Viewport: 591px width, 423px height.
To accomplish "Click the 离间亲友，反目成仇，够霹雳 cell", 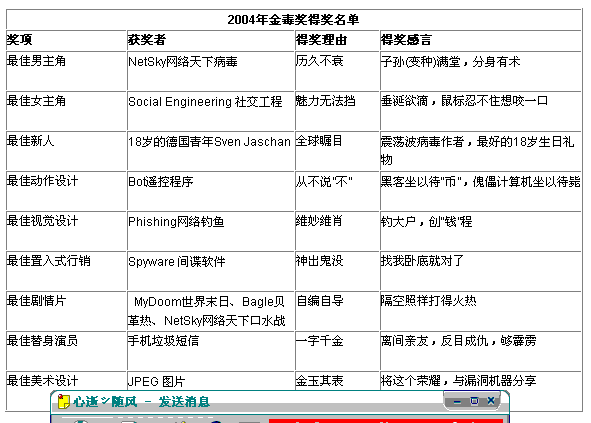I will tap(480, 351).
